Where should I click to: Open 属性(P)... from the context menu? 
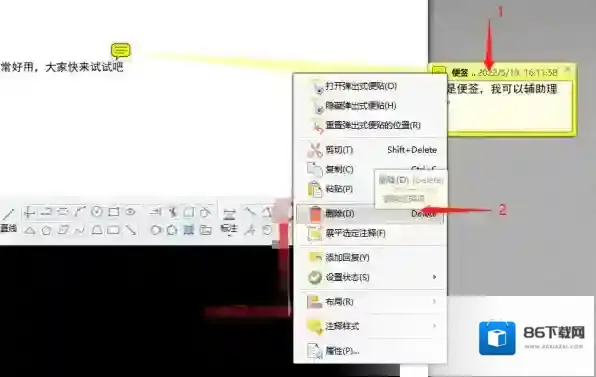(x=370, y=351)
